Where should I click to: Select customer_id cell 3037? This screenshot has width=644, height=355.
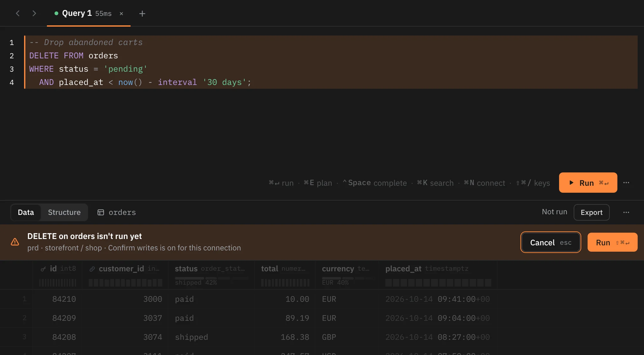pos(125,318)
